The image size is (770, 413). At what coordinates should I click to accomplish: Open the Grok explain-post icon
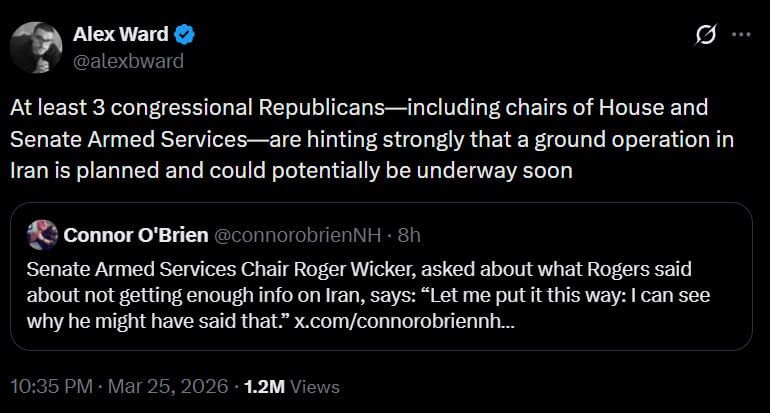point(704,35)
